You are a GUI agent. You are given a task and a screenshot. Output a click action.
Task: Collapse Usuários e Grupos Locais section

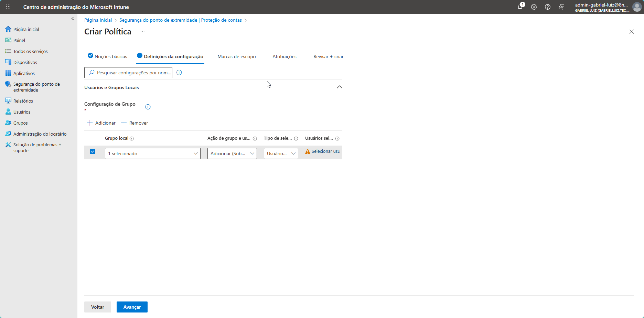tap(340, 87)
